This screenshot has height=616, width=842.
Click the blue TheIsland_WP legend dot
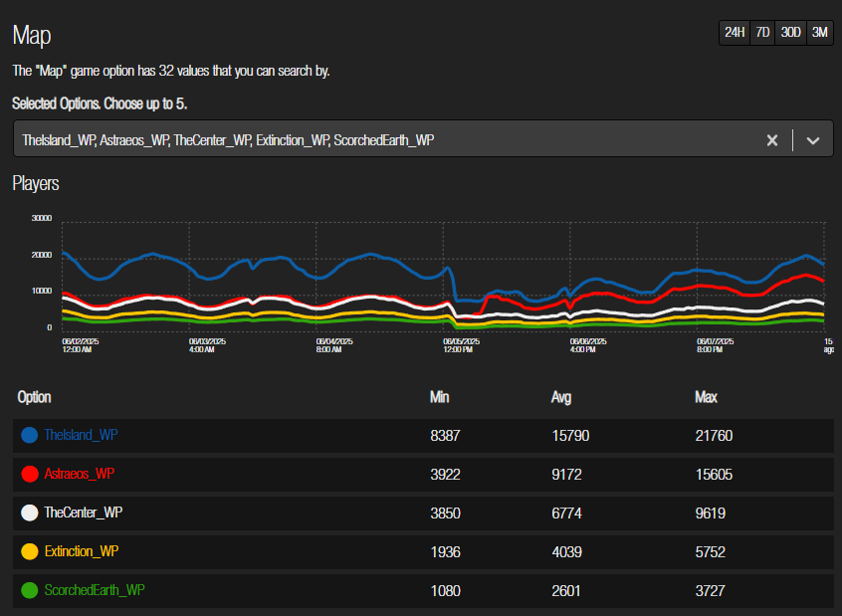pos(29,434)
